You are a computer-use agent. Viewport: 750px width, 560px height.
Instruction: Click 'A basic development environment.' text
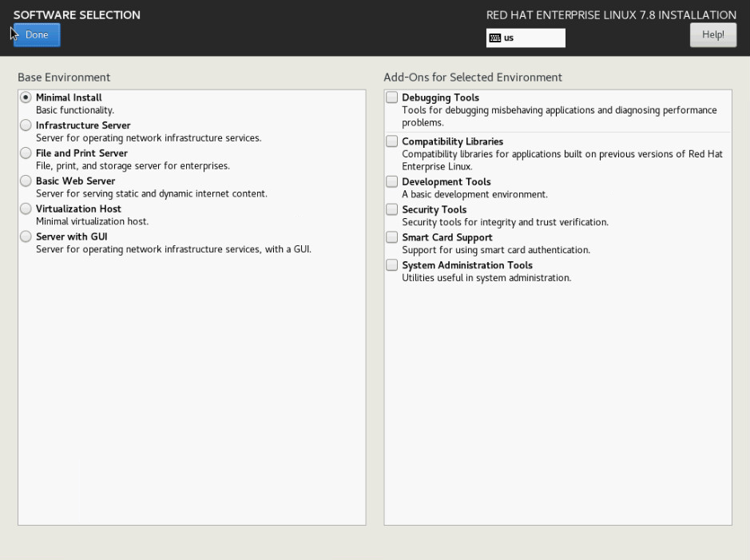tap(475, 195)
